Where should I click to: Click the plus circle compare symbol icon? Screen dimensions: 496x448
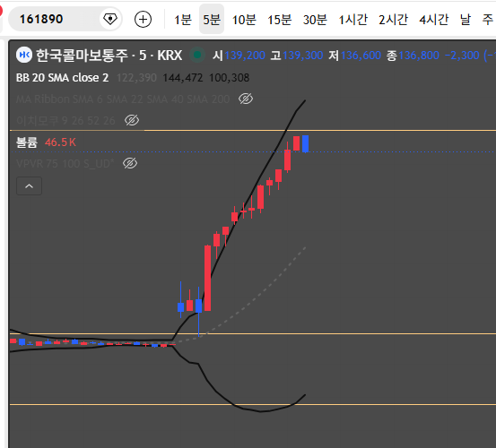point(143,20)
